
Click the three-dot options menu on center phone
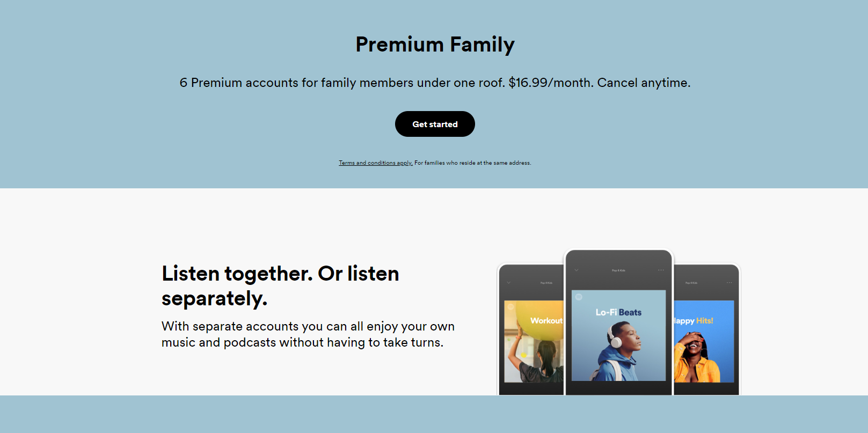661,270
